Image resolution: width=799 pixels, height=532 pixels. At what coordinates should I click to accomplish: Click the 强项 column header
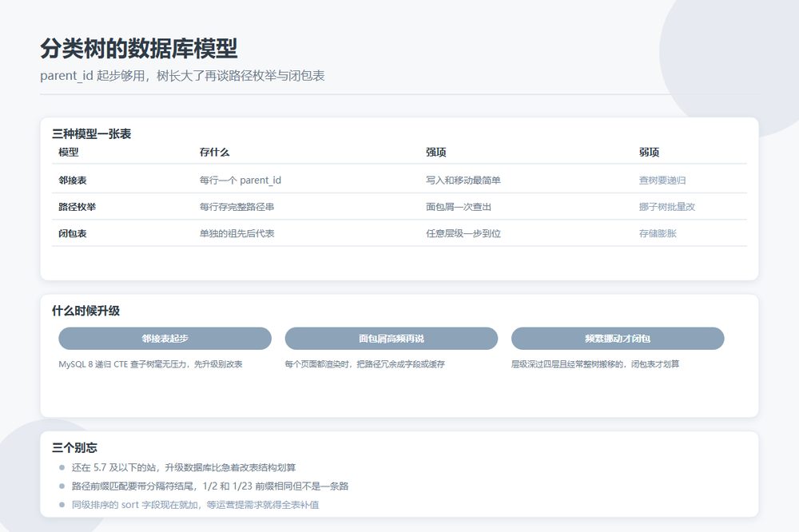436,153
